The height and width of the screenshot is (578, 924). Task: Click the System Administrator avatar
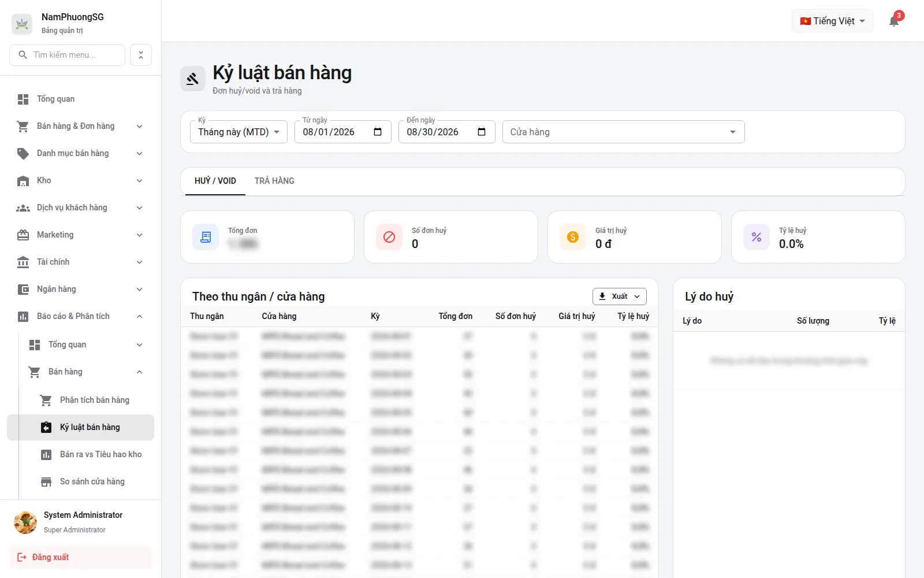[25, 523]
